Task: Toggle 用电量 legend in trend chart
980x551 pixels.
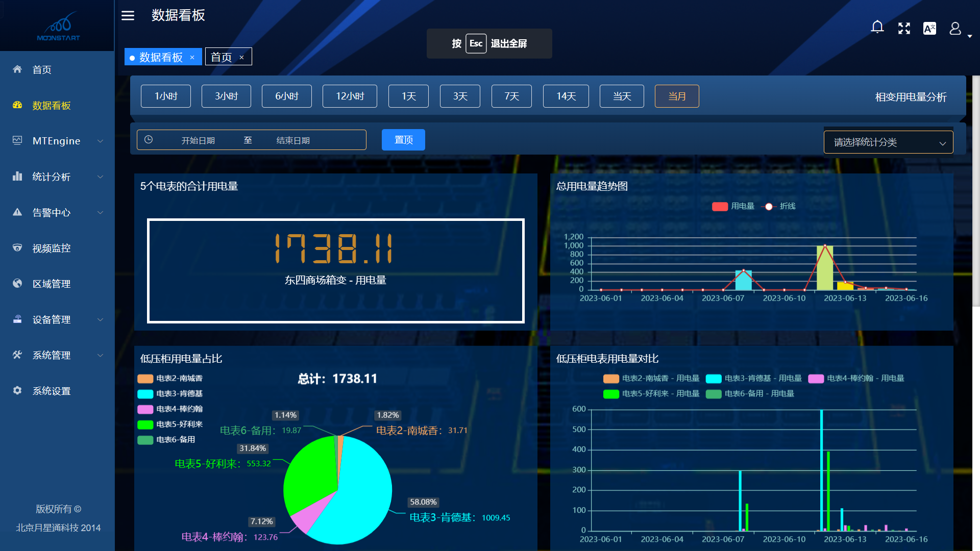Action: coord(733,206)
